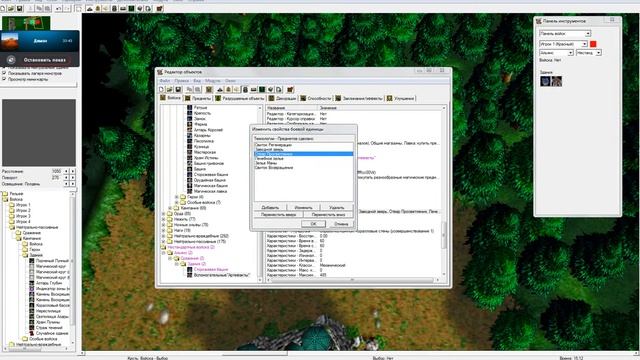Launch test map icon in main toolbar
This screenshot has height=360, width=640.
pos(160,8)
